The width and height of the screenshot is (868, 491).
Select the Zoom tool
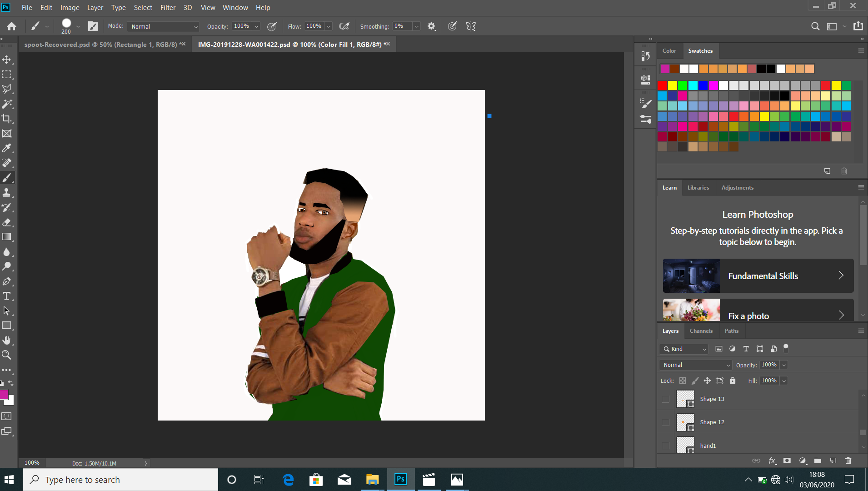(7, 355)
